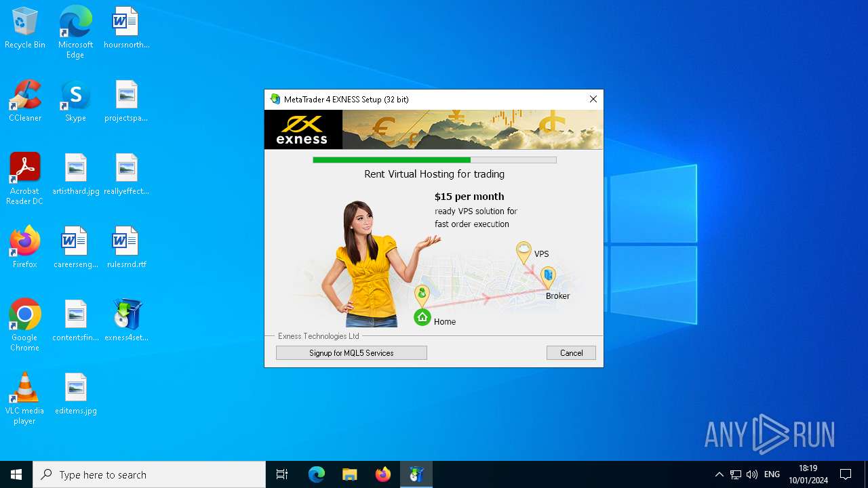Viewport: 868px width, 488px height.
Task: Select the hoursnorth Word document icon
Action: (126, 27)
